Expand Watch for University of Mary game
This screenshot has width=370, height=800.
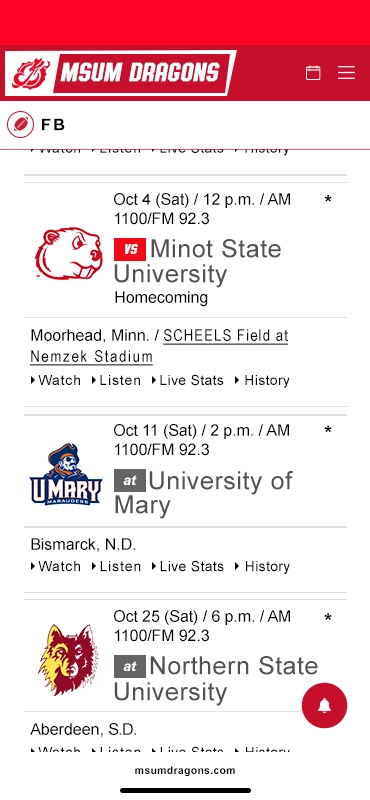(56, 566)
